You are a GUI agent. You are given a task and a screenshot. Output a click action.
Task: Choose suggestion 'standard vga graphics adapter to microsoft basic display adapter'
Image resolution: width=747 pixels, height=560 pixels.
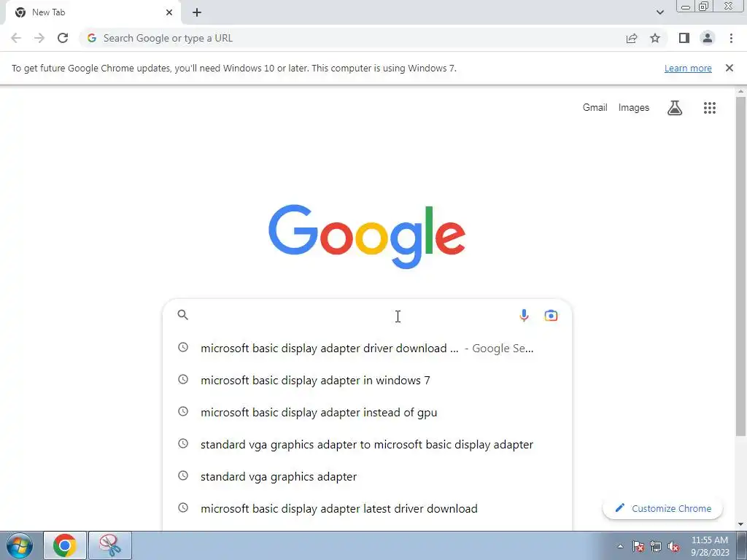tap(367, 444)
